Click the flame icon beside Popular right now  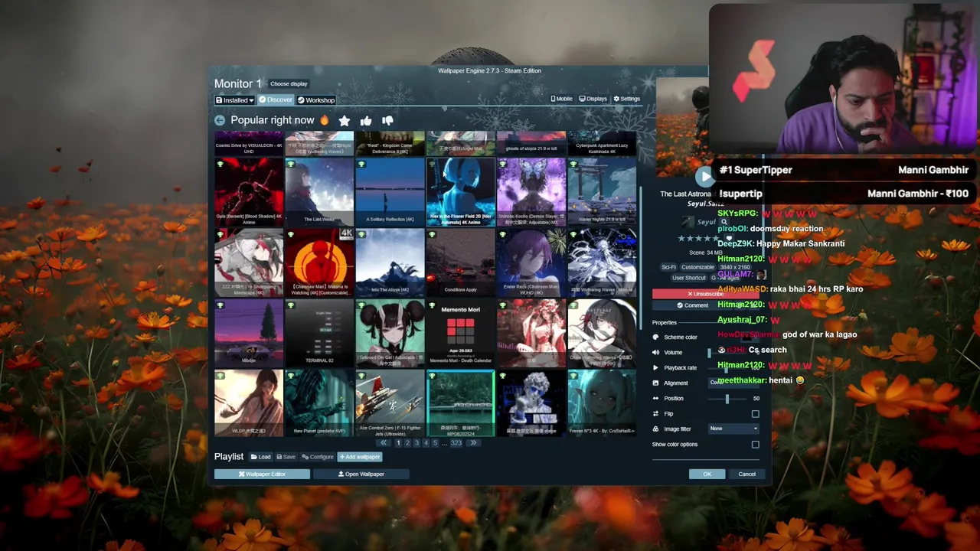coord(325,120)
